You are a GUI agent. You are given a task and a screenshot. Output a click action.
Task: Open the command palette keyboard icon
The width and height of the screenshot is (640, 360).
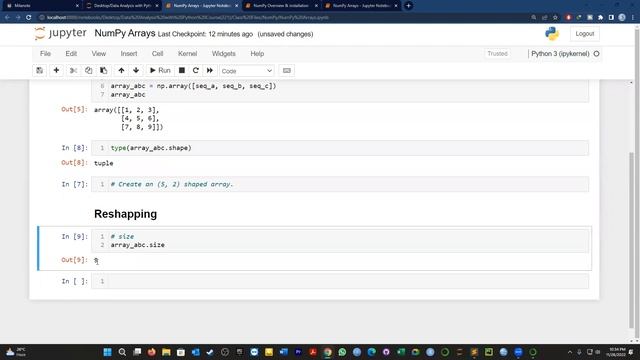pos(287,71)
